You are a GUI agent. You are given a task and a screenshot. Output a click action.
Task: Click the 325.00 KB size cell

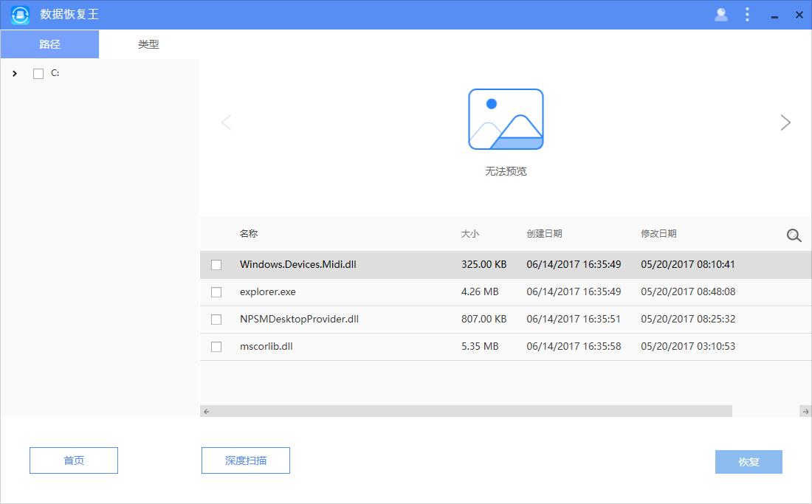coord(484,264)
